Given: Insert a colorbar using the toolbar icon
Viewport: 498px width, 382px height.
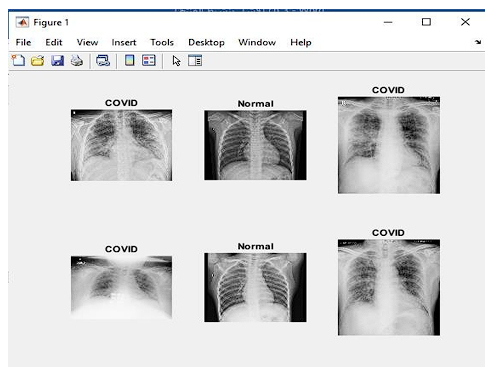Looking at the screenshot, I should (129, 61).
